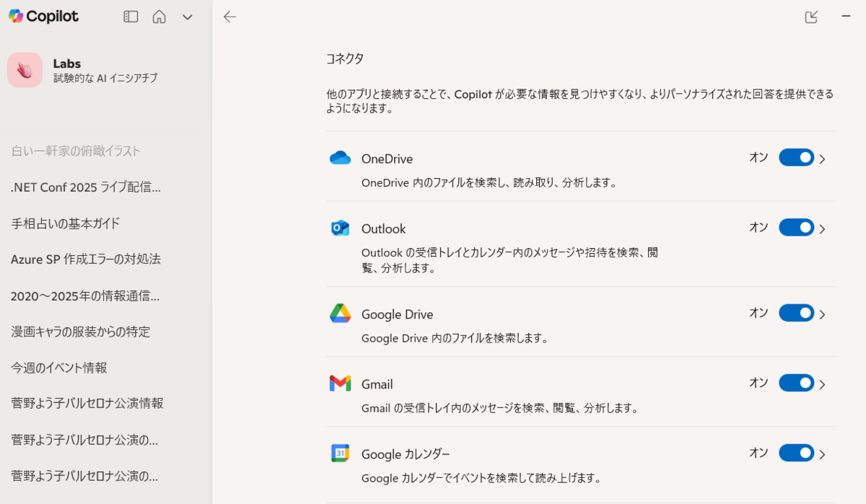Expand Gmail connector details chevron
This screenshot has height=504, width=866.
coord(822,384)
